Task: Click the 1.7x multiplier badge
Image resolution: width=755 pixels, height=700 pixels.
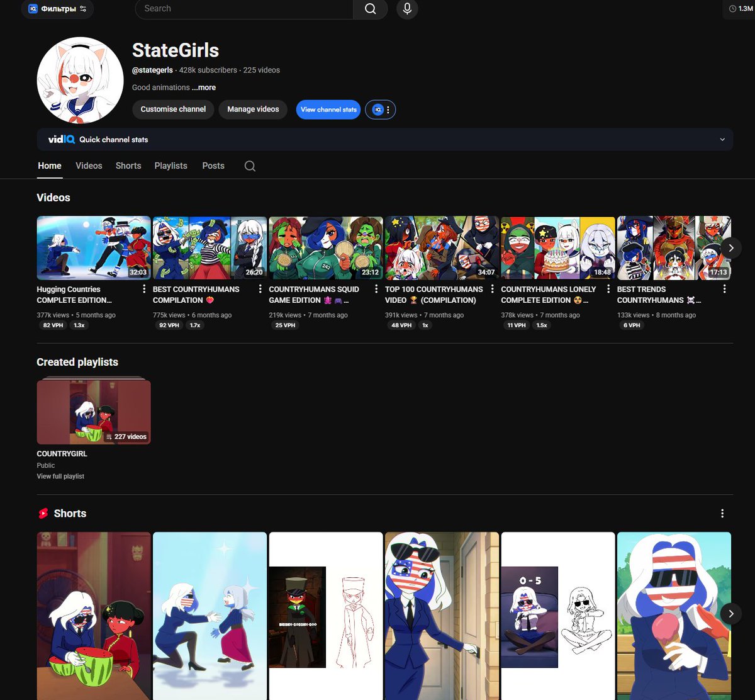Action: (x=195, y=325)
